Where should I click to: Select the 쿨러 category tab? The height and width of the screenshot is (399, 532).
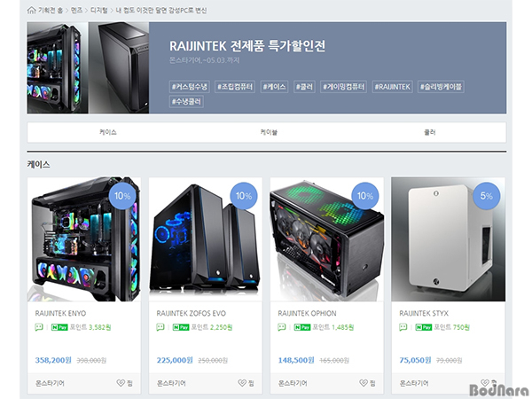point(429,132)
